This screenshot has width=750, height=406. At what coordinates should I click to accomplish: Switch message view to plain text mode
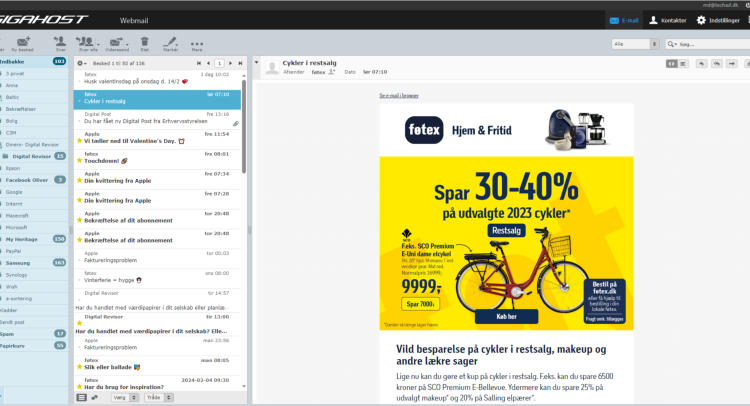683,64
